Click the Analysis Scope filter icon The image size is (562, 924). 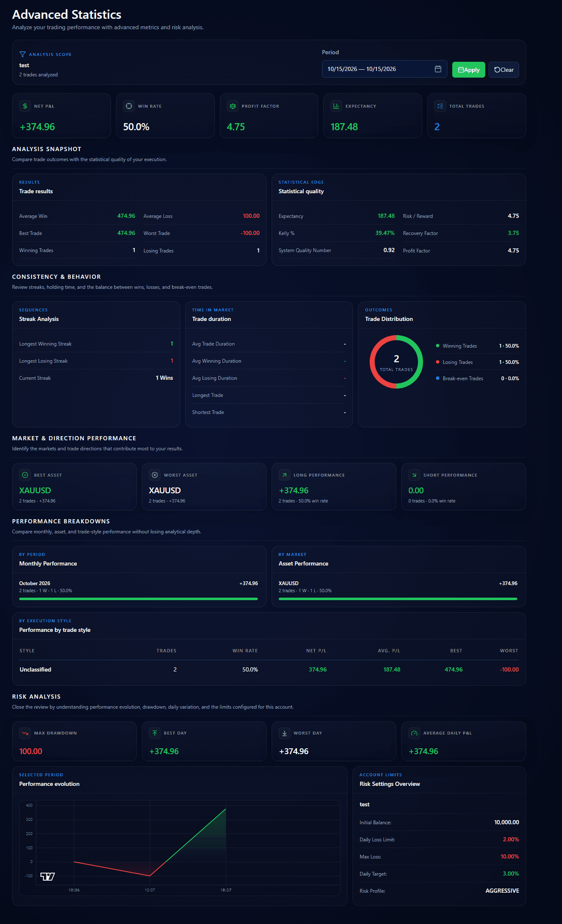pyautogui.click(x=23, y=54)
